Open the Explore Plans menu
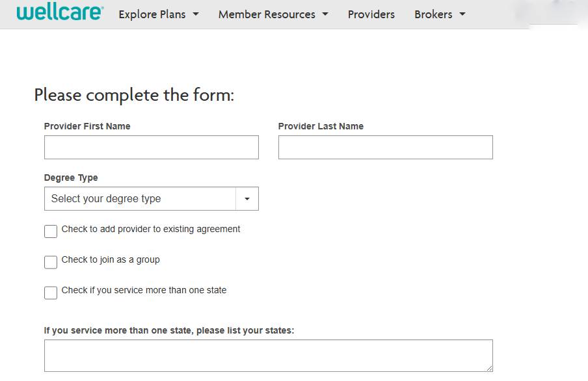Viewport: 588px width, 381px height. click(159, 14)
